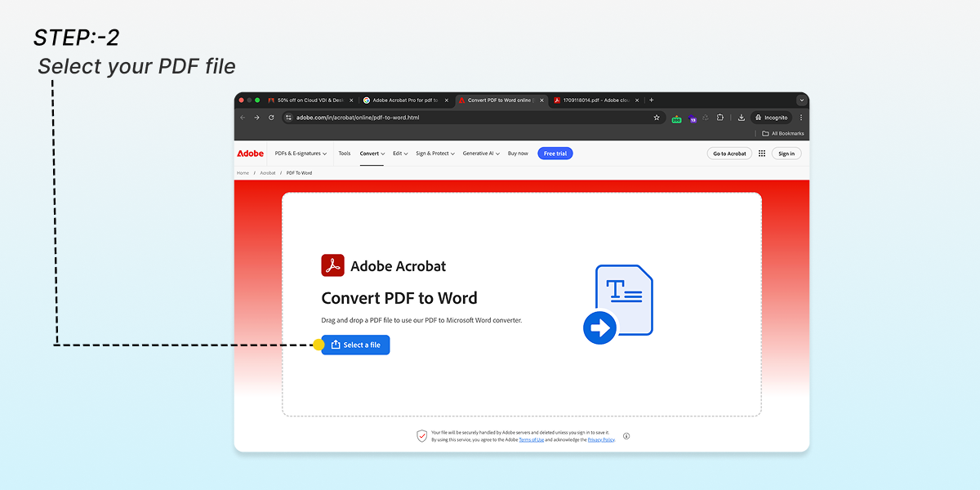
Task: Open the Generative AI dropdown
Action: click(481, 153)
